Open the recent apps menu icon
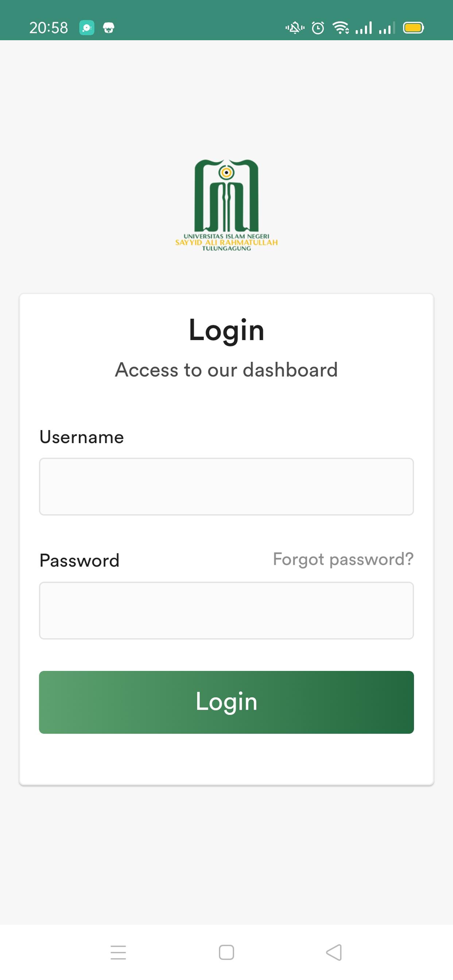 pyautogui.click(x=119, y=952)
